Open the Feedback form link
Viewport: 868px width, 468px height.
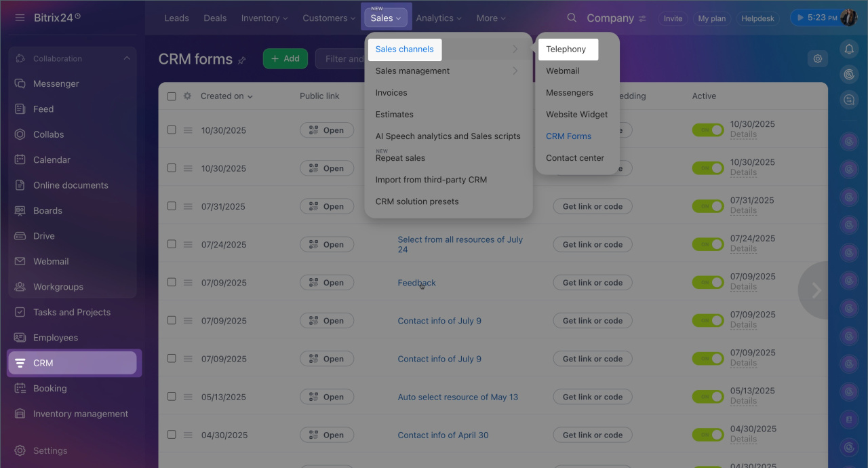(x=416, y=283)
